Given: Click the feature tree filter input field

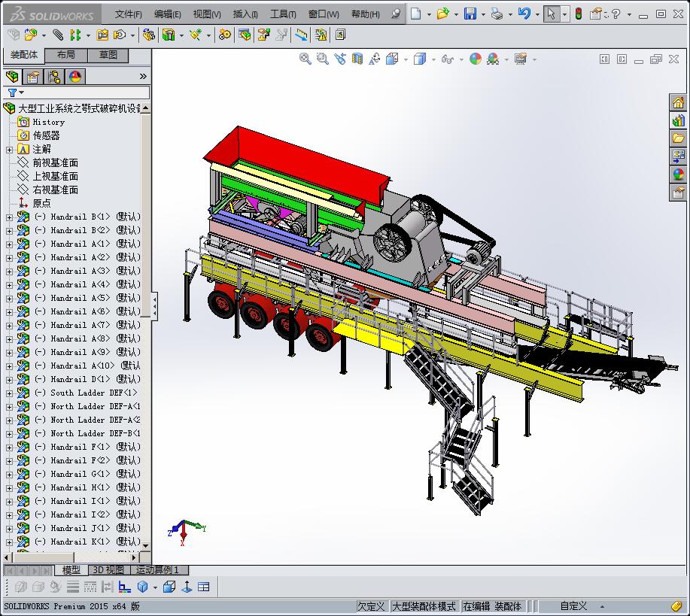Looking at the screenshot, I should [87, 93].
